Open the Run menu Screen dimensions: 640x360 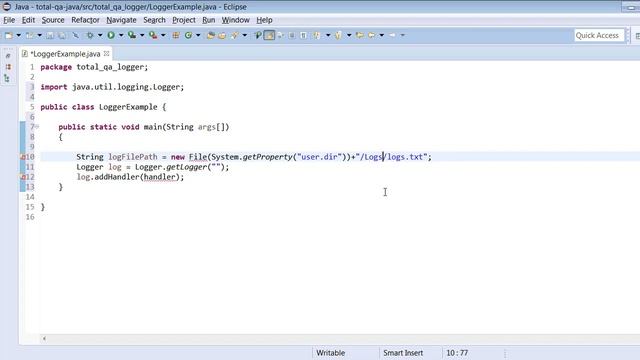click(x=209, y=20)
